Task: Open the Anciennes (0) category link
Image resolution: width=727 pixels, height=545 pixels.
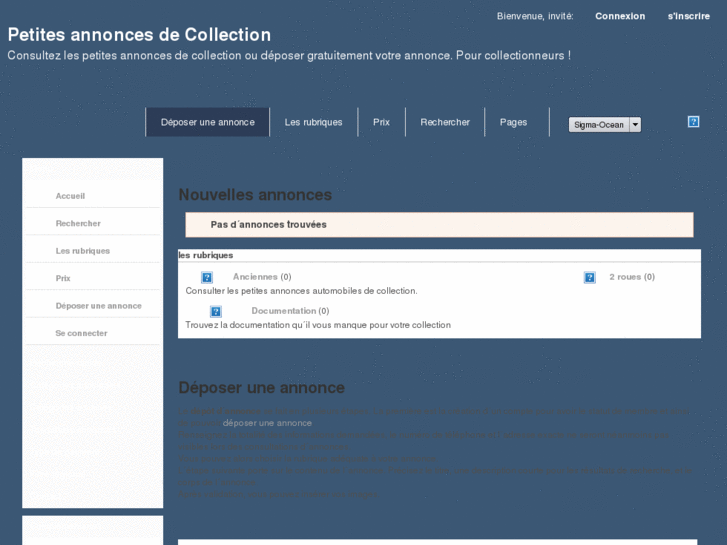Action: pos(262,277)
